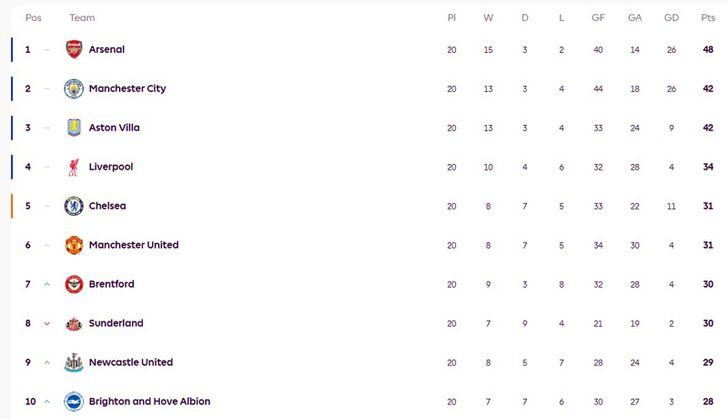Viewport: 728px width, 419px height.
Task: Click Arsenal's 48 points value
Action: [x=708, y=49]
